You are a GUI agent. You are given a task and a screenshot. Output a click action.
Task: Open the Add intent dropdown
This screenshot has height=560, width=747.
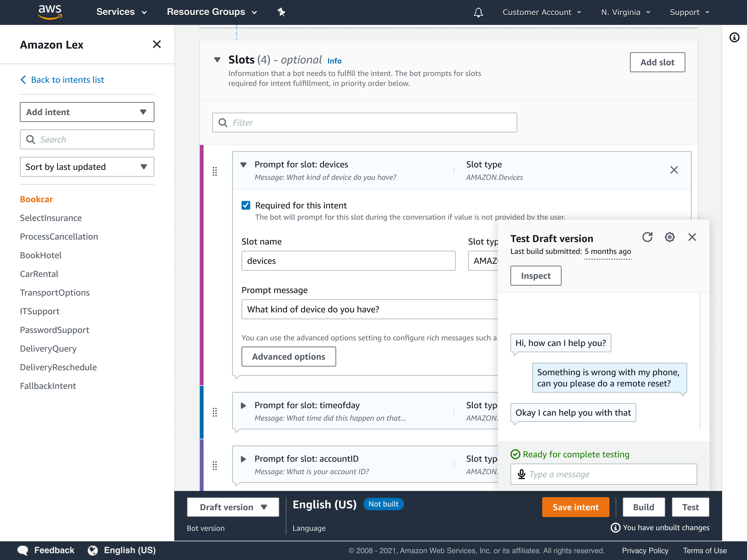[x=87, y=112]
